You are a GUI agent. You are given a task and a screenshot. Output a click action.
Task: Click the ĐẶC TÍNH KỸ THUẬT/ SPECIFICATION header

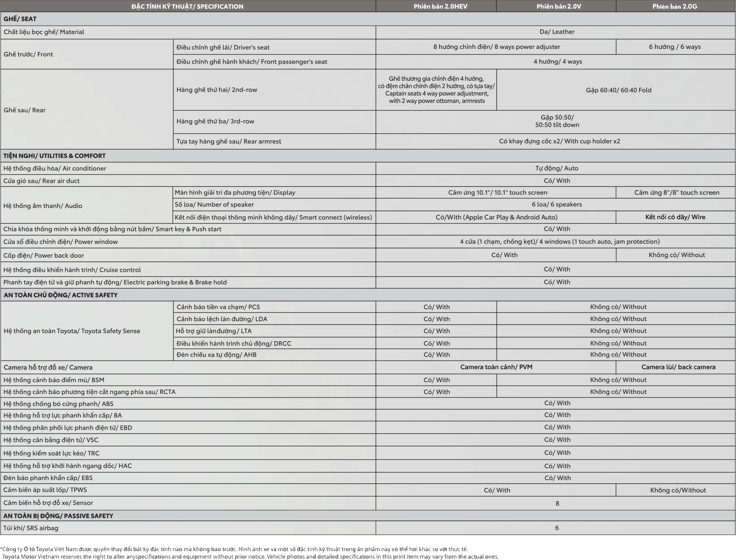[x=187, y=6]
